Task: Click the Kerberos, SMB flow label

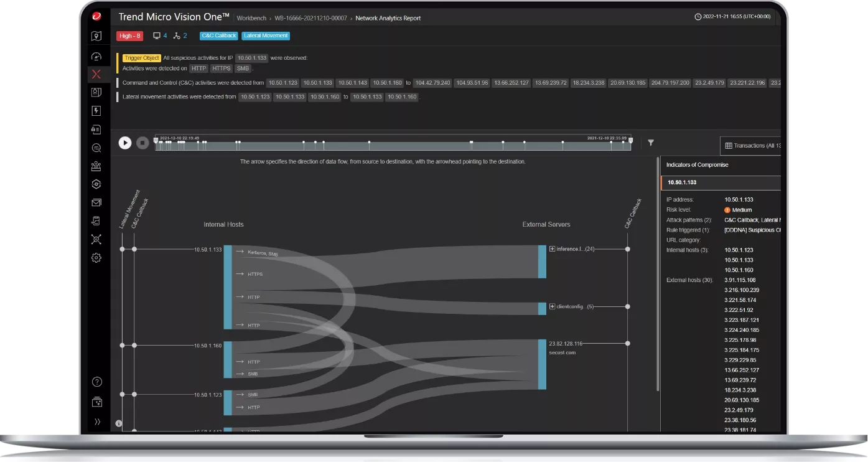Action: coord(263,253)
